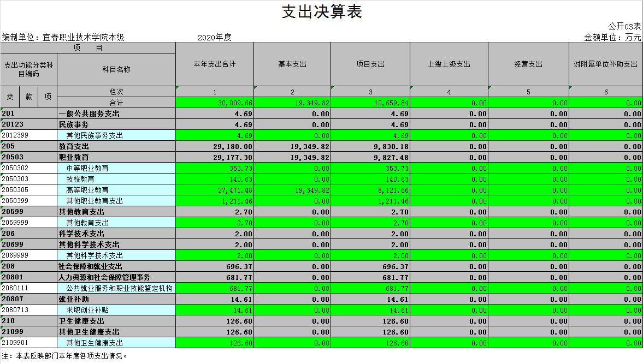Screen dimensions: 643x364
Task: Click the 高等职业教育 row name cell
Action: pyautogui.click(x=116, y=190)
